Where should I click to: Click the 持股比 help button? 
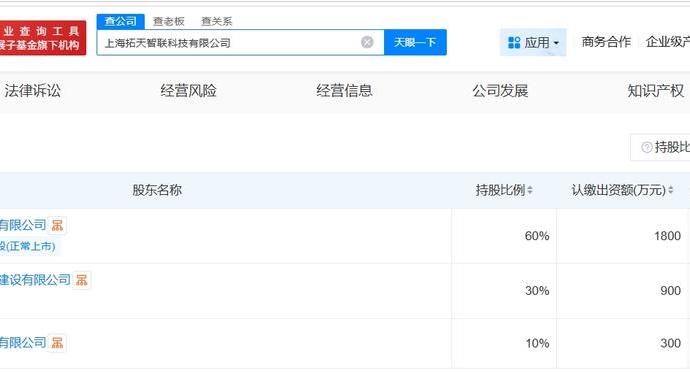pos(661,147)
